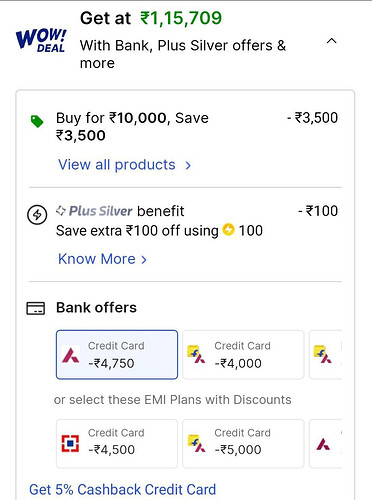372x500 pixels.
Task: Click the chevron next to Know More
Action: [144, 260]
